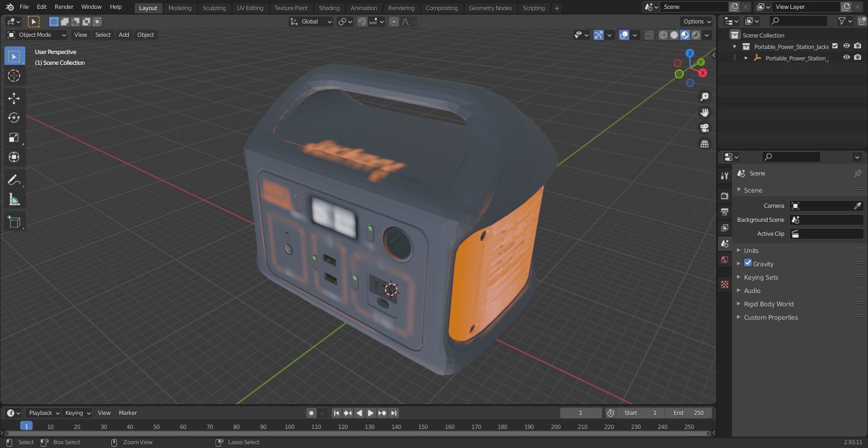Uncheck Portable_Power_Station collection exclude checkbox
The width and height of the screenshot is (868, 448).
pyautogui.click(x=835, y=46)
